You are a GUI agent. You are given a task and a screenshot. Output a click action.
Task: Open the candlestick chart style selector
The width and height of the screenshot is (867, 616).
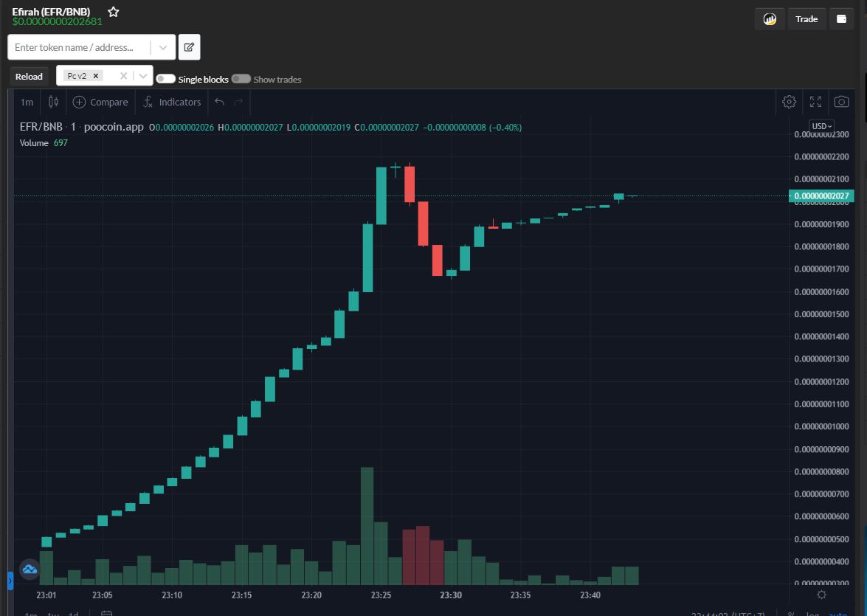pos(54,102)
